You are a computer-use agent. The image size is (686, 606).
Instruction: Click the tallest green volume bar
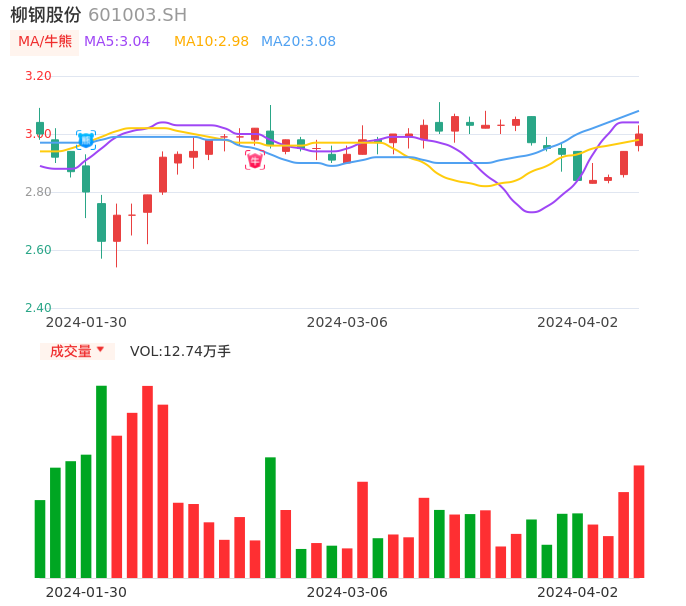[101, 481]
